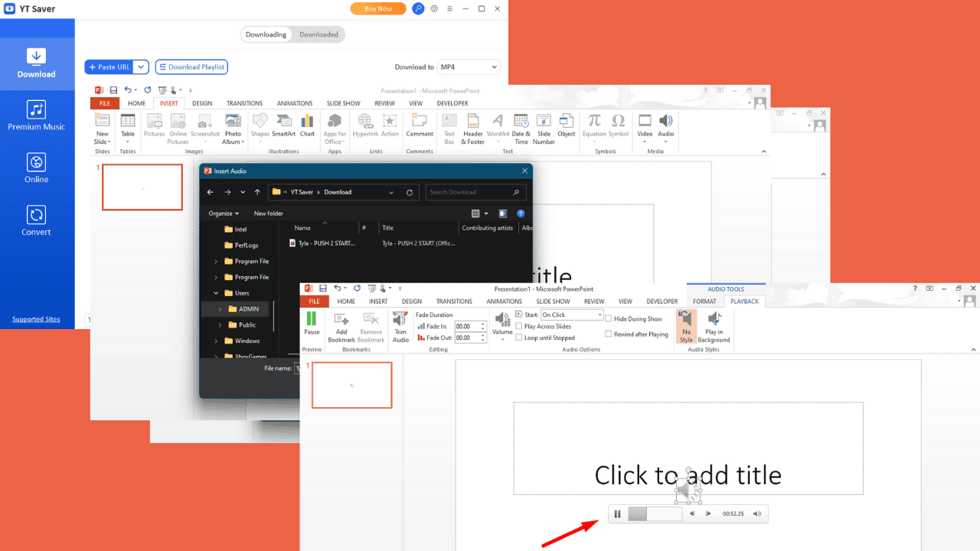The height and width of the screenshot is (551, 980).
Task: Open the Download to MP4 format dropdown
Action: (x=469, y=67)
